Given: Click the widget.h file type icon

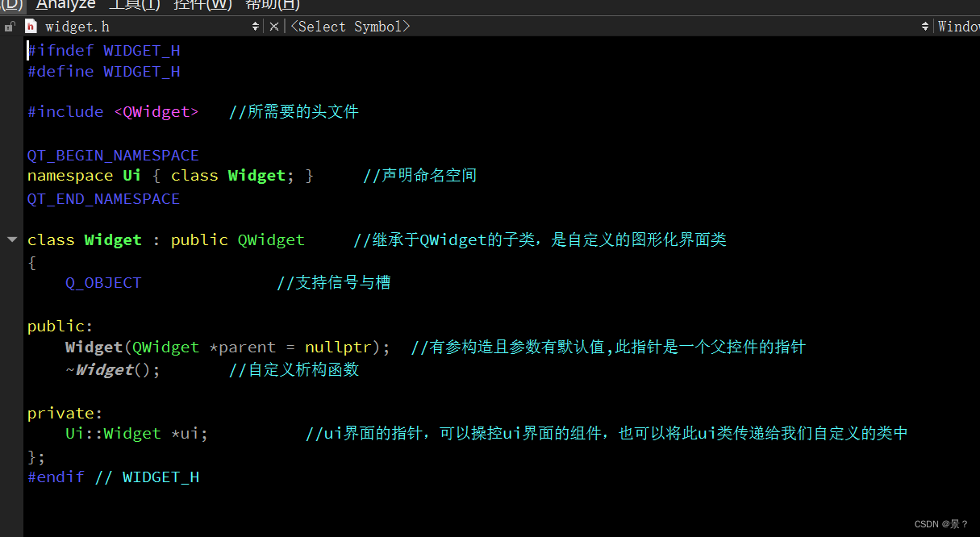Looking at the screenshot, I should 31,26.
